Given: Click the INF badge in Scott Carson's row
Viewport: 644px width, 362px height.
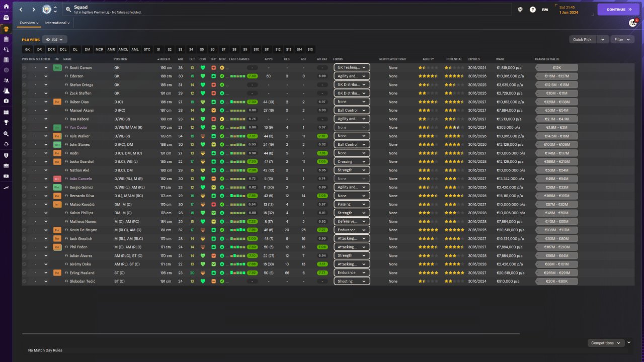Looking at the screenshot, I should pyautogui.click(x=57, y=67).
